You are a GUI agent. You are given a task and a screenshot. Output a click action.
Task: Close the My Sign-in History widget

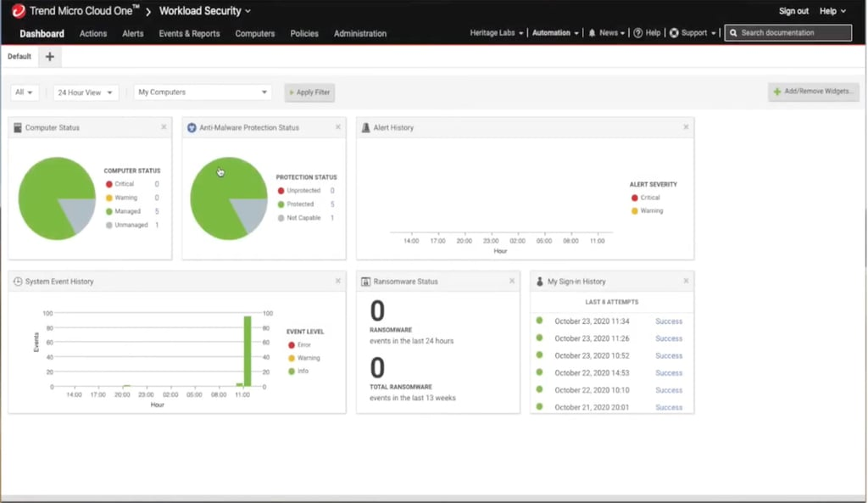[x=686, y=281]
